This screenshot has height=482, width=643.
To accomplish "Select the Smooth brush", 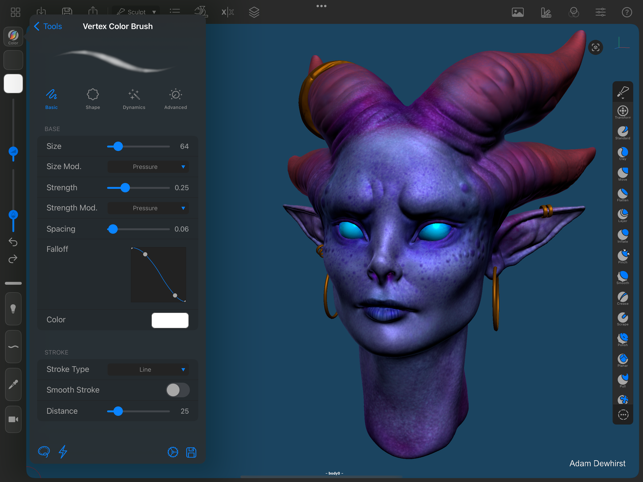I will [x=622, y=277].
